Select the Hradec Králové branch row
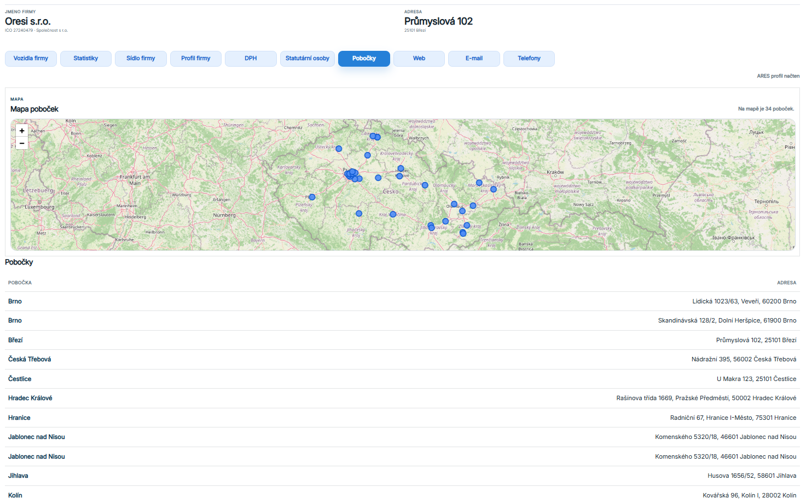Screen dimensions: 812x504 402,398
